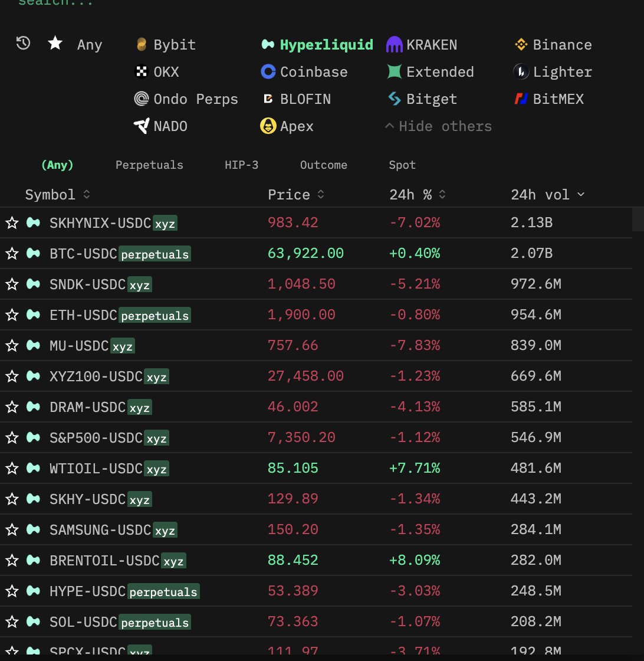
Task: Sort table by Price column
Action: point(296,195)
